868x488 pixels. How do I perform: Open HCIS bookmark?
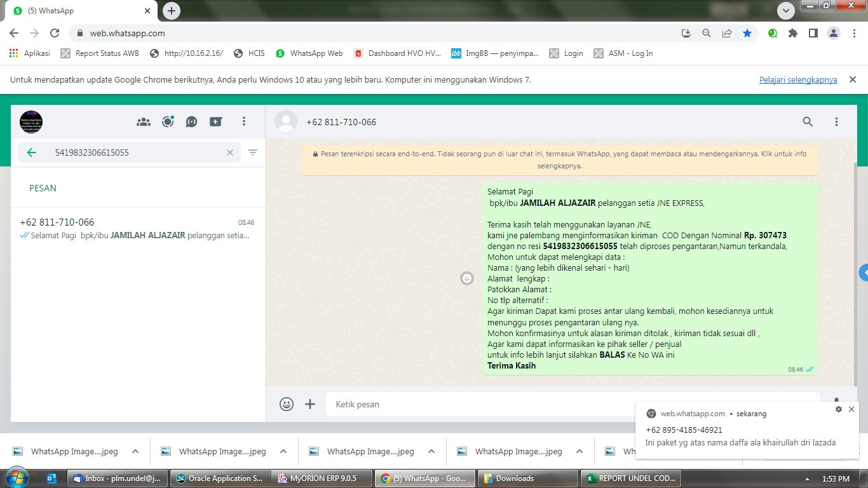(249, 53)
